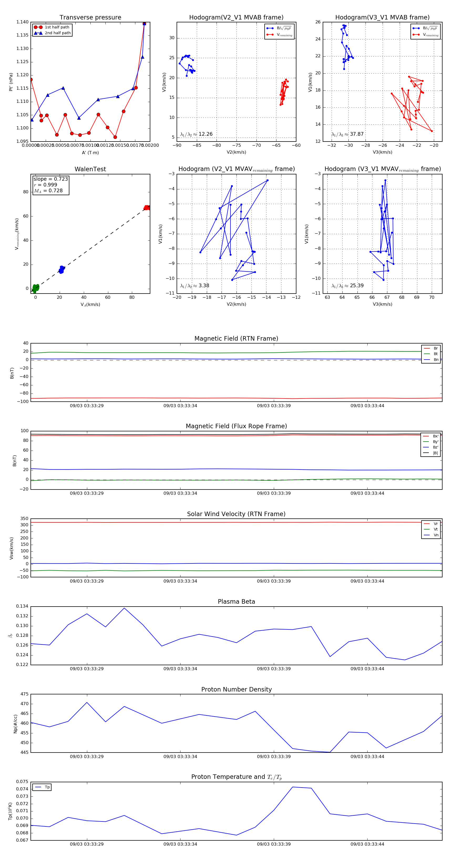Click the '1.140' tick on the Transverse pressure axis
The width and height of the screenshot is (473, 868).
pyautogui.click(x=23, y=22)
